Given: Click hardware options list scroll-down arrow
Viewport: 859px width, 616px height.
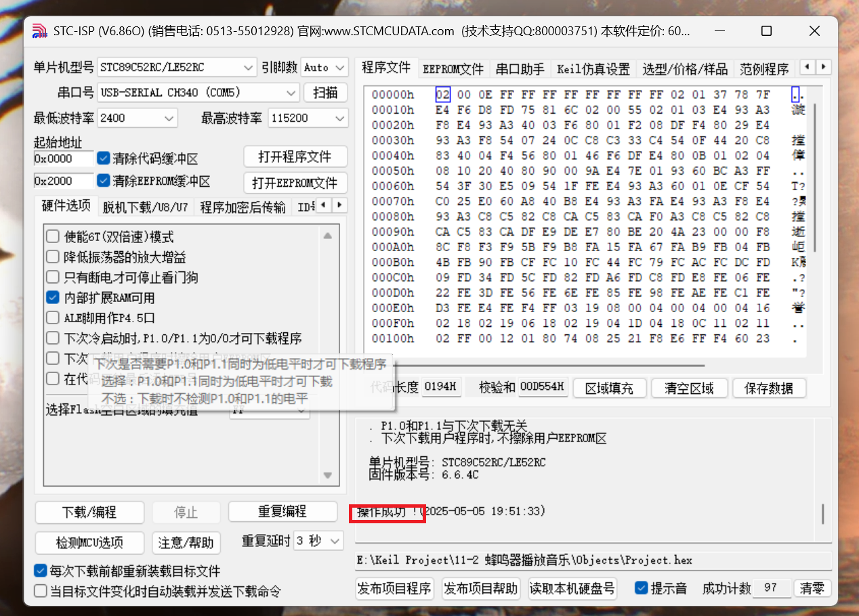Looking at the screenshot, I should click(328, 475).
